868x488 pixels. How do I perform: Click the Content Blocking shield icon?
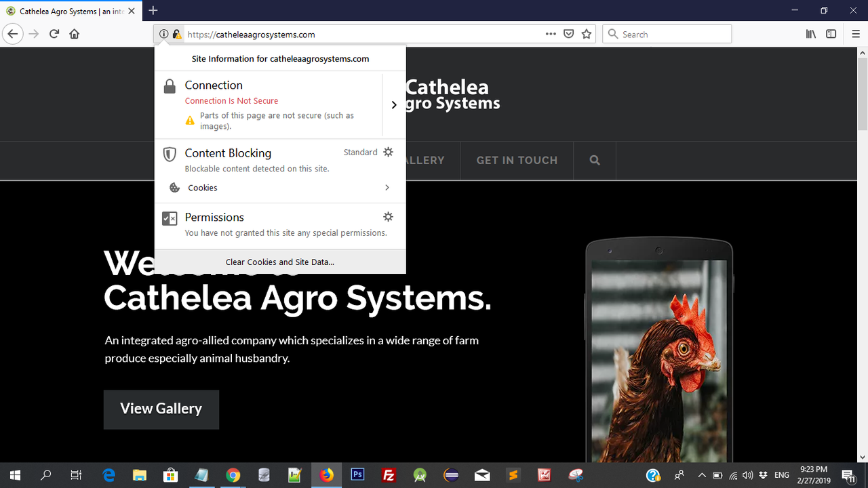[x=170, y=155]
